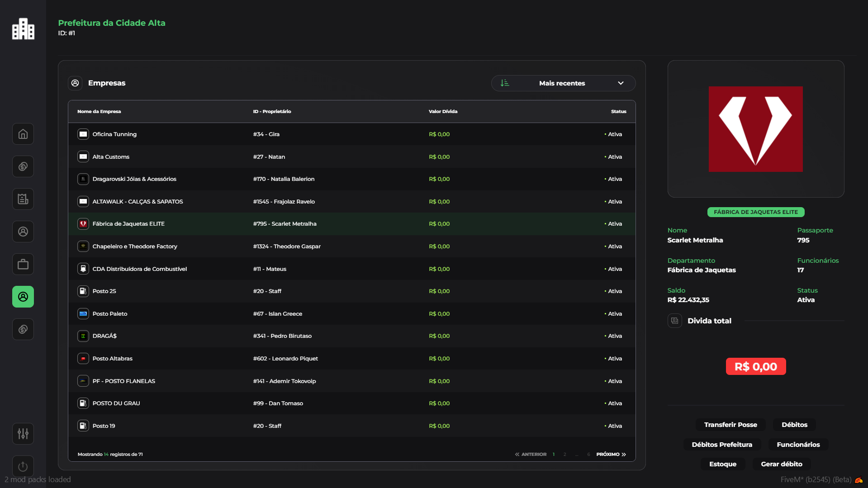The width and height of the screenshot is (868, 488).
Task: Click the Divida total money icon
Action: pyautogui.click(x=674, y=321)
